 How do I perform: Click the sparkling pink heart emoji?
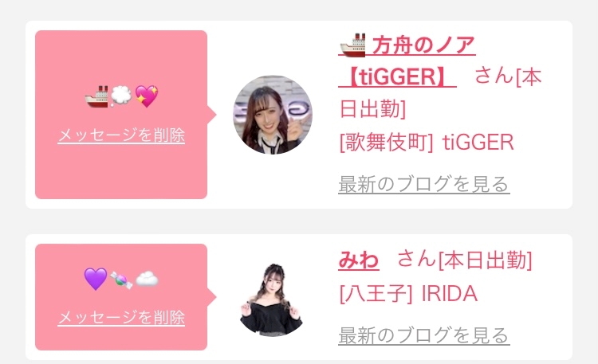(x=147, y=96)
